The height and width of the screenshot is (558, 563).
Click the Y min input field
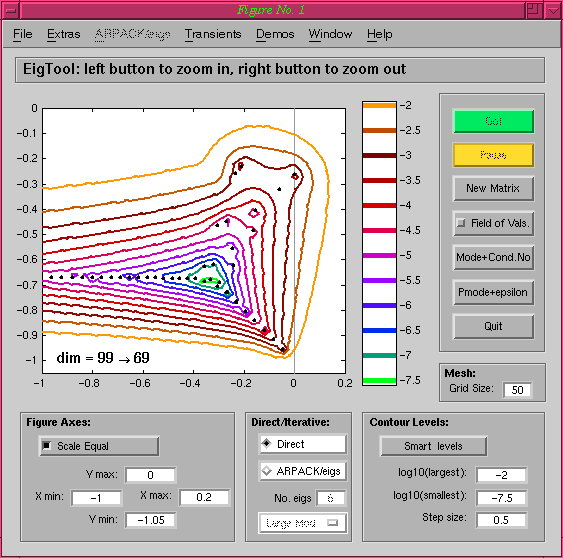(150, 520)
